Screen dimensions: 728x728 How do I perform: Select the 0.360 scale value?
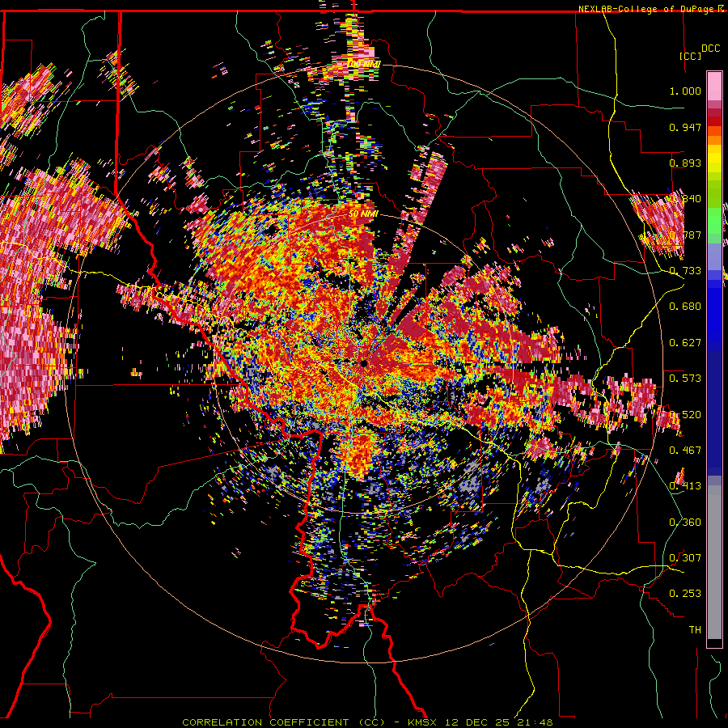pos(685,523)
